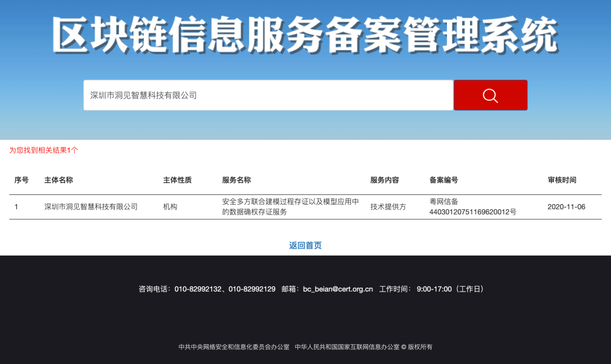
Task: Select table cell 深圳市洞见智慧科技有限公司
Action: click(x=91, y=207)
